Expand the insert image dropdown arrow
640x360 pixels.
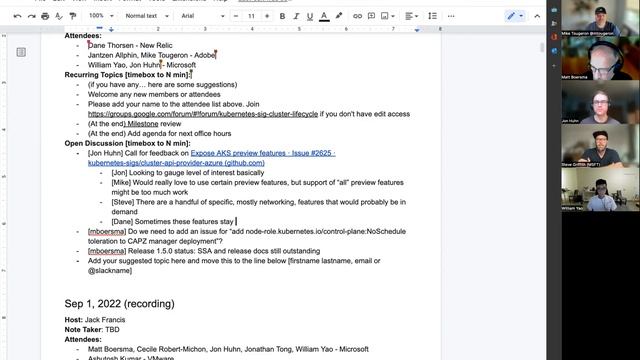tap(393, 16)
